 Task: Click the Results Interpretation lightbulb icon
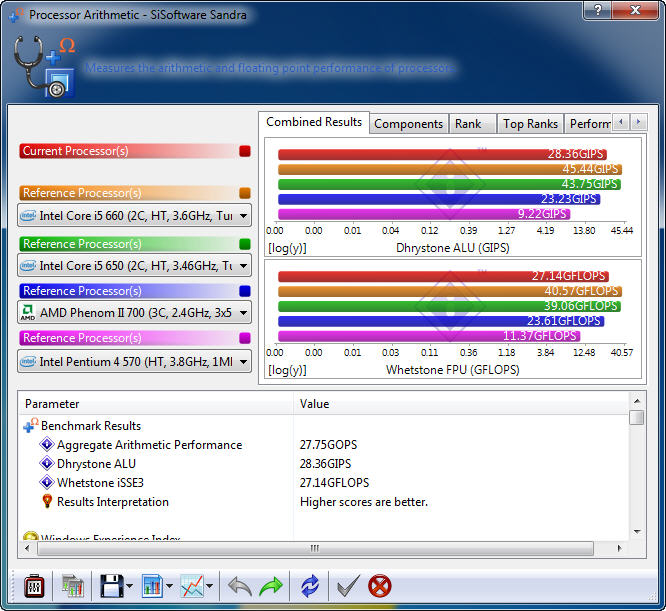click(47, 501)
